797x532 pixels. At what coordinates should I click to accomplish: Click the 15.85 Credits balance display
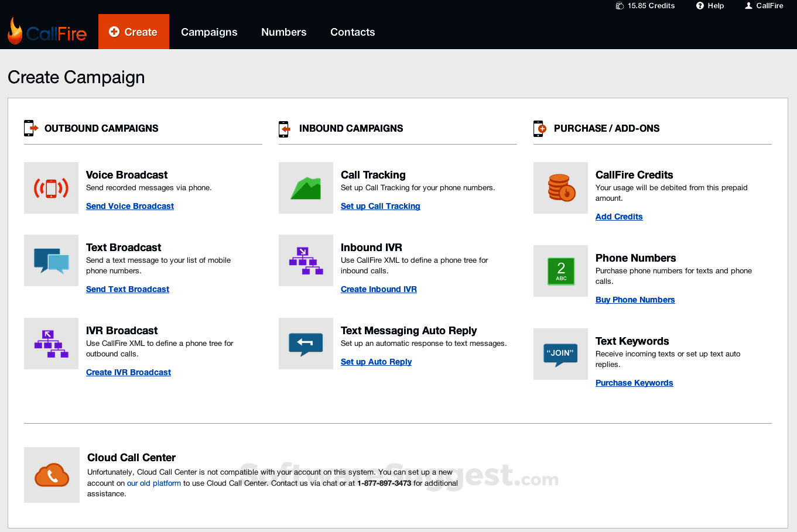[645, 6]
